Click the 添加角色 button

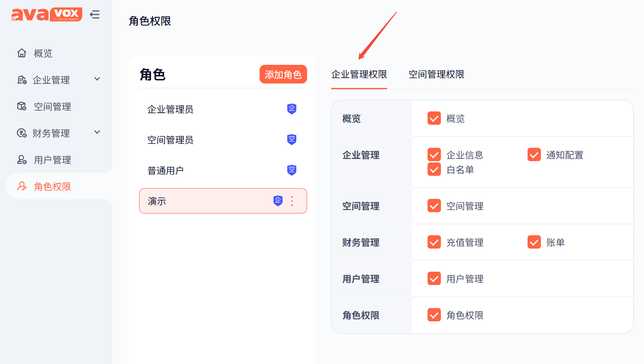coord(283,75)
